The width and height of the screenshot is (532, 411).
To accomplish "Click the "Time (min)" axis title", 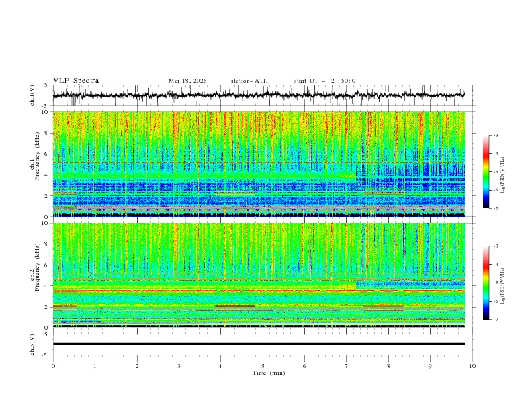I will [269, 373].
